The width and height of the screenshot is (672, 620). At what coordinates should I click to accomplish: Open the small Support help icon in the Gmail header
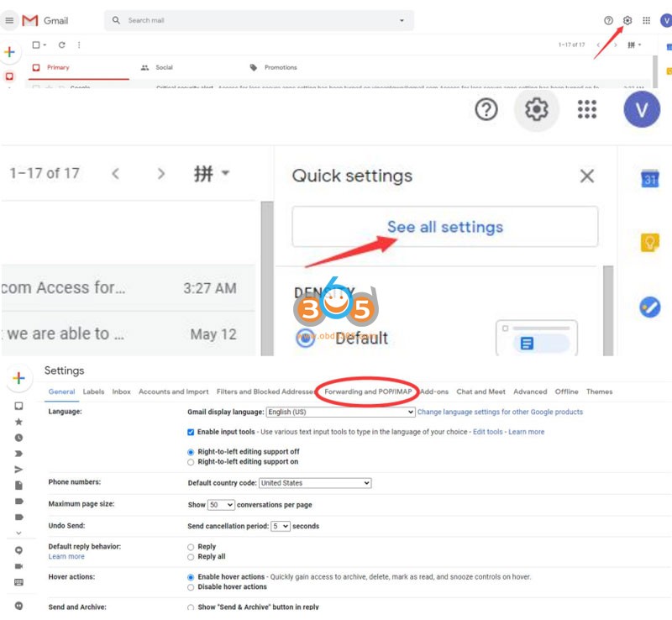tap(608, 20)
